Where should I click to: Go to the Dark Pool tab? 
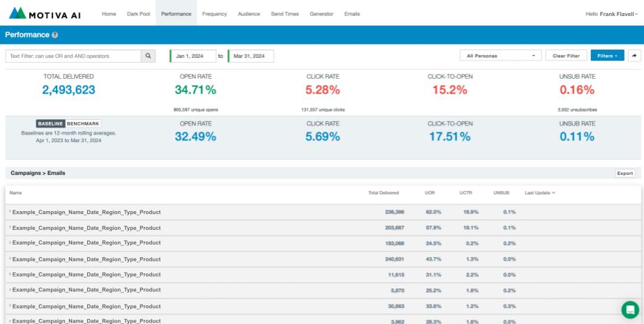138,13
